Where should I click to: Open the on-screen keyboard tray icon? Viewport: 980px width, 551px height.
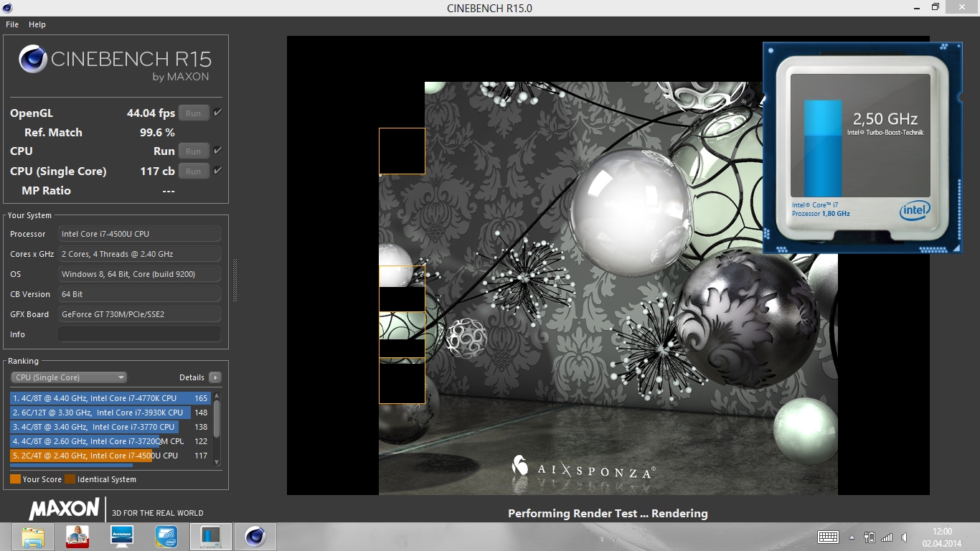click(828, 537)
